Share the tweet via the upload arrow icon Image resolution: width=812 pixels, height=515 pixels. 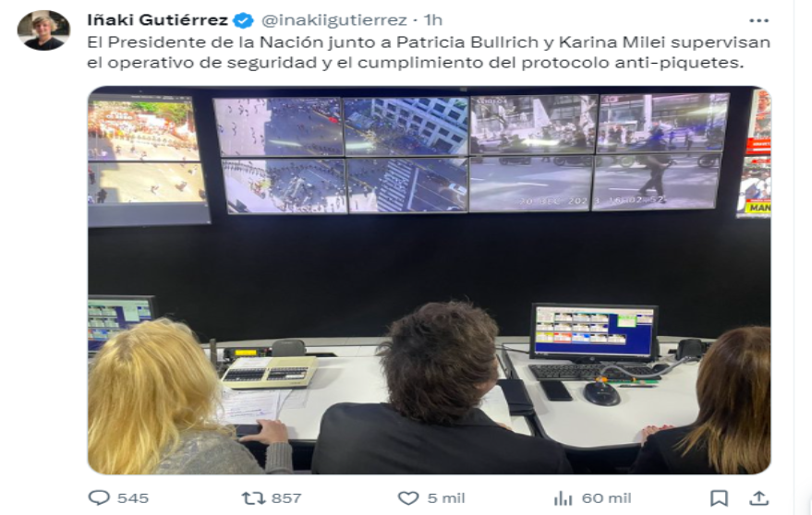(x=758, y=498)
